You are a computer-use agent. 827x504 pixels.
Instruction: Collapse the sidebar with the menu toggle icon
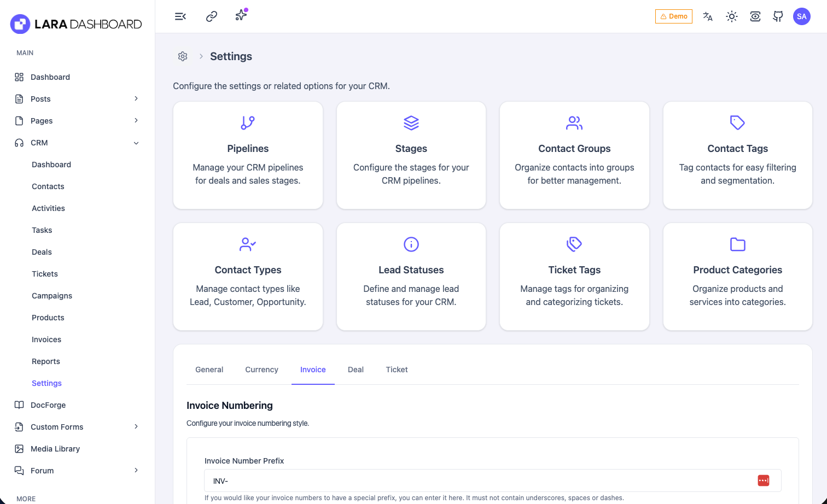[x=180, y=16]
